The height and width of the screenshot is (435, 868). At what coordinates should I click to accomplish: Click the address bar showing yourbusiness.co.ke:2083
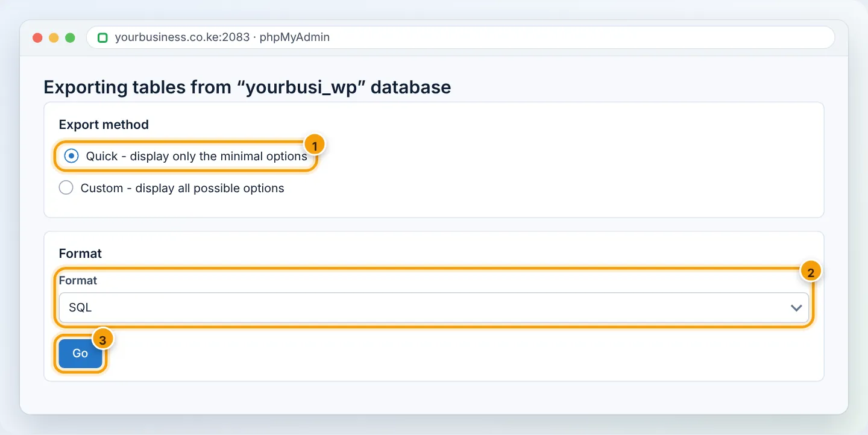click(x=461, y=37)
